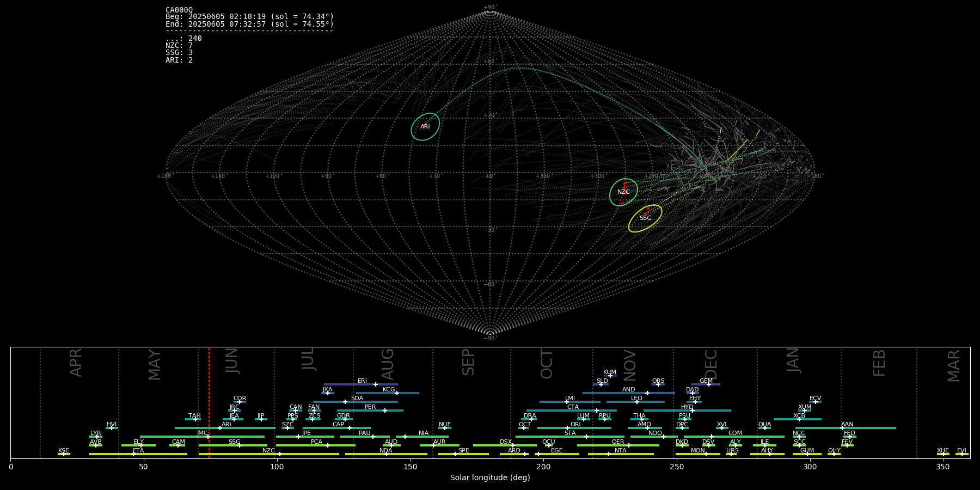Select the EVI shower label in timeline

pyautogui.click(x=961, y=450)
